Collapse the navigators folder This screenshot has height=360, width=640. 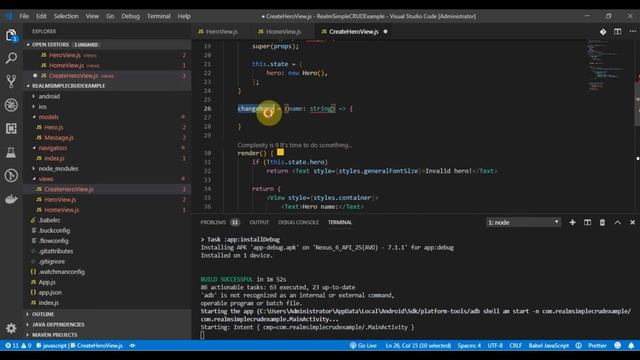click(52, 148)
